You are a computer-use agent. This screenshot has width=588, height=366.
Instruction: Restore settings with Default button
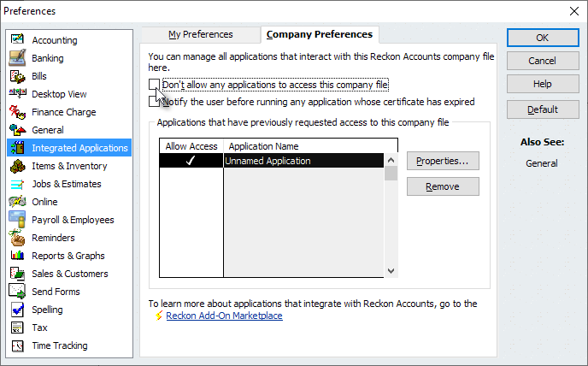pos(543,109)
